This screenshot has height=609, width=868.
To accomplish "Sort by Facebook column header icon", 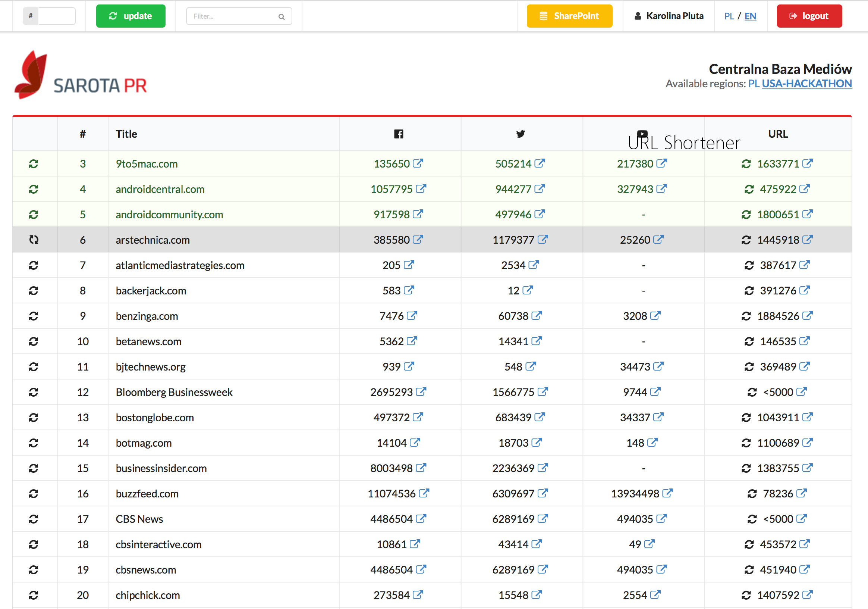I will 399,134.
